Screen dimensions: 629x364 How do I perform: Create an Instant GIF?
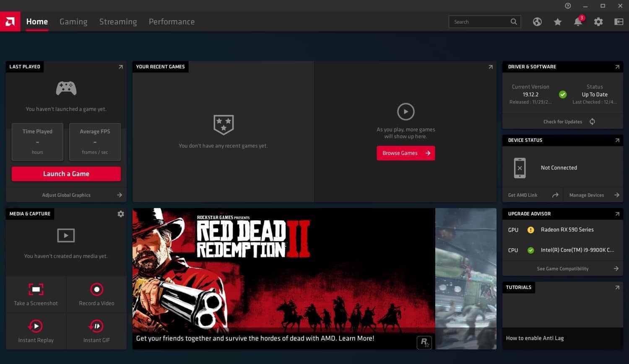tap(96, 326)
